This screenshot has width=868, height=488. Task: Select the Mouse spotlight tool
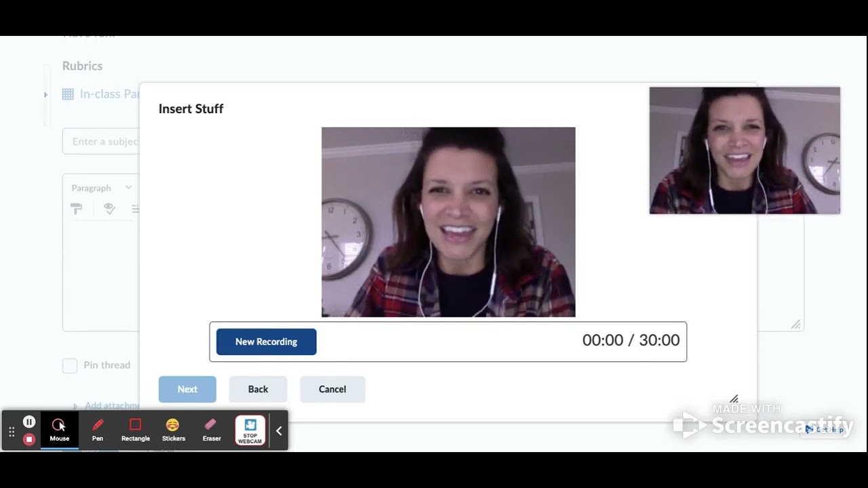tap(59, 430)
